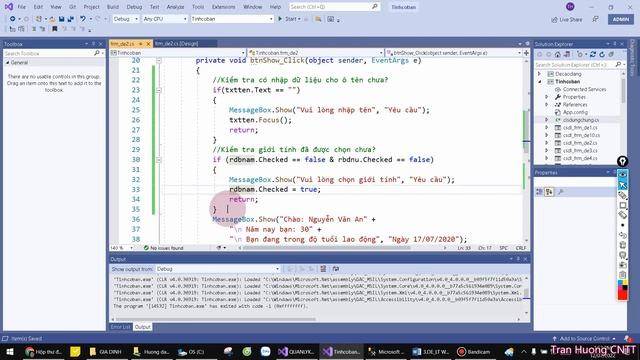
Task: Toggle word wrap in the Output toolbar
Action: pyautogui.click(x=336, y=269)
